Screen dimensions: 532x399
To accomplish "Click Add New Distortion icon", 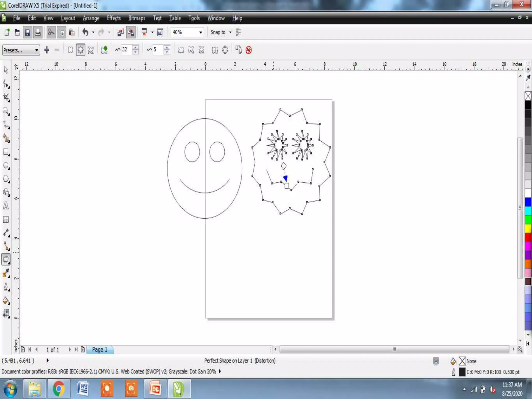I will (x=104, y=50).
